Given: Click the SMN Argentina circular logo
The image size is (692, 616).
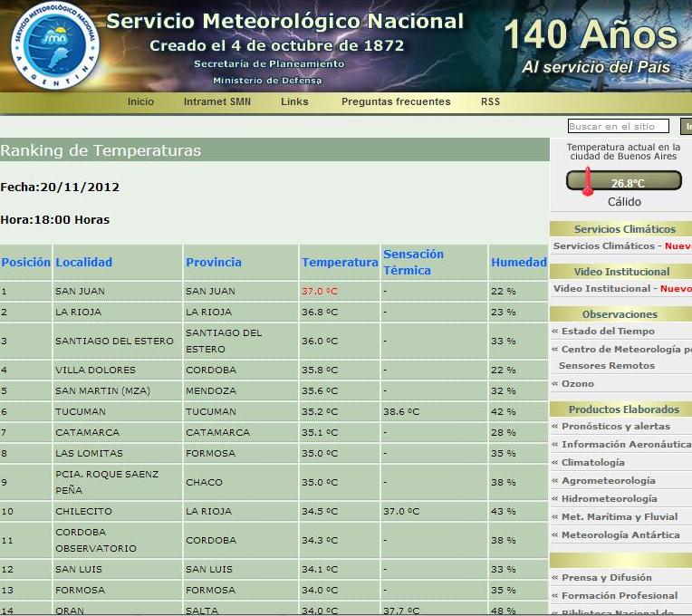Looking at the screenshot, I should coord(53,44).
